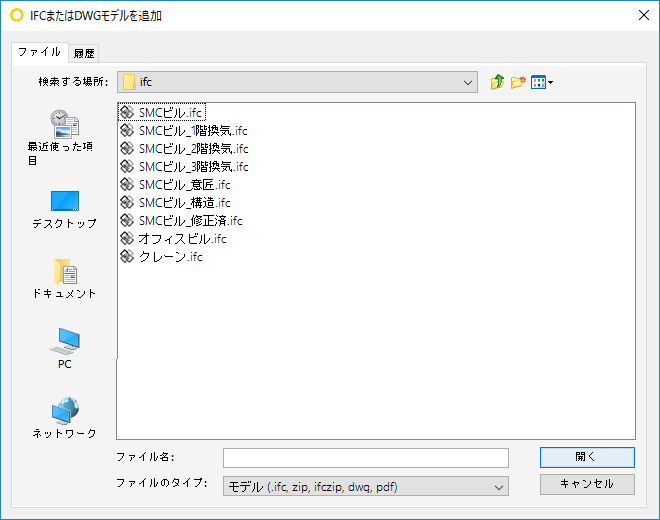Click the 開く button
Image resolution: width=660 pixels, height=520 pixels.
pos(587,457)
